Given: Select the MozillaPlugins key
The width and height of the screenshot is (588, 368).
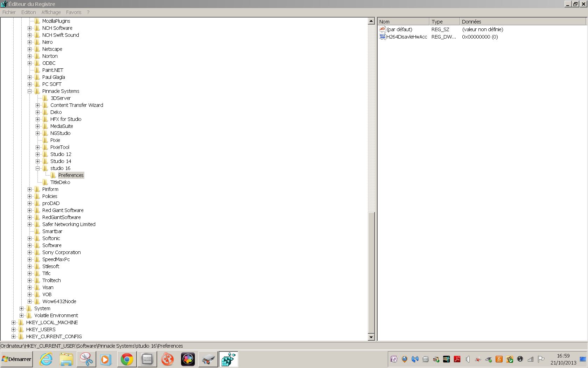Looking at the screenshot, I should 56,21.
